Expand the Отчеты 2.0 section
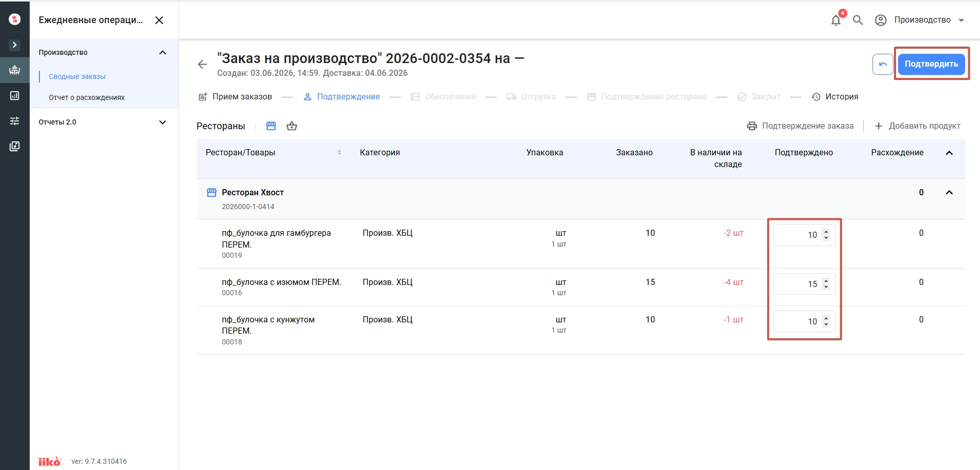This screenshot has height=470, width=980. coord(163,122)
